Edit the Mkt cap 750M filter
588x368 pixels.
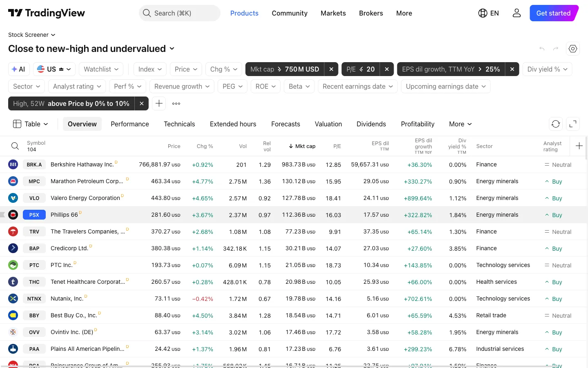[x=285, y=69]
